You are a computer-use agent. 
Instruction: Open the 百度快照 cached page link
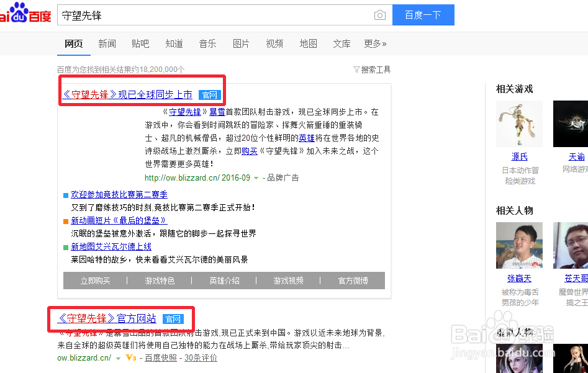(x=161, y=358)
